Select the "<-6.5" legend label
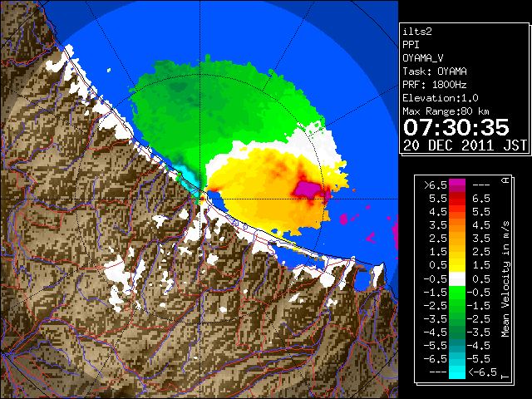 [483, 372]
